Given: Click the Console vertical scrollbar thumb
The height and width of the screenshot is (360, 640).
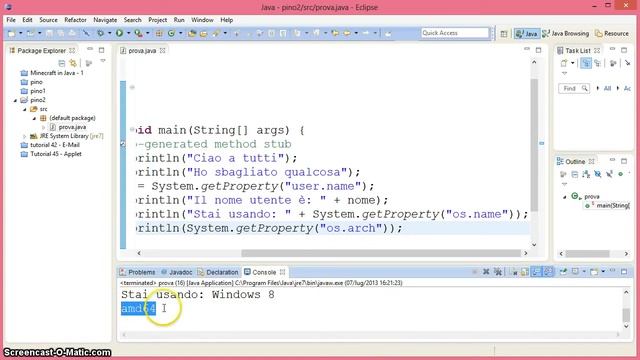Looking at the screenshot, I should pos(626,315).
